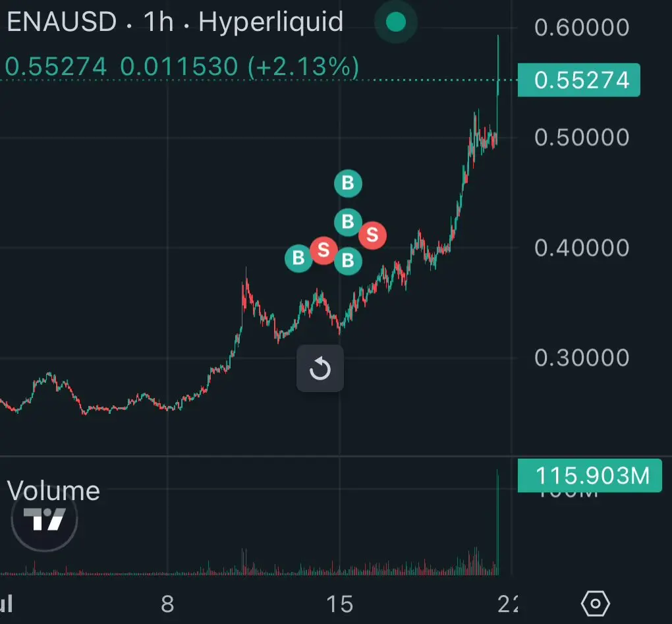Select the topmost green B buy marker
The image size is (672, 624).
348,183
